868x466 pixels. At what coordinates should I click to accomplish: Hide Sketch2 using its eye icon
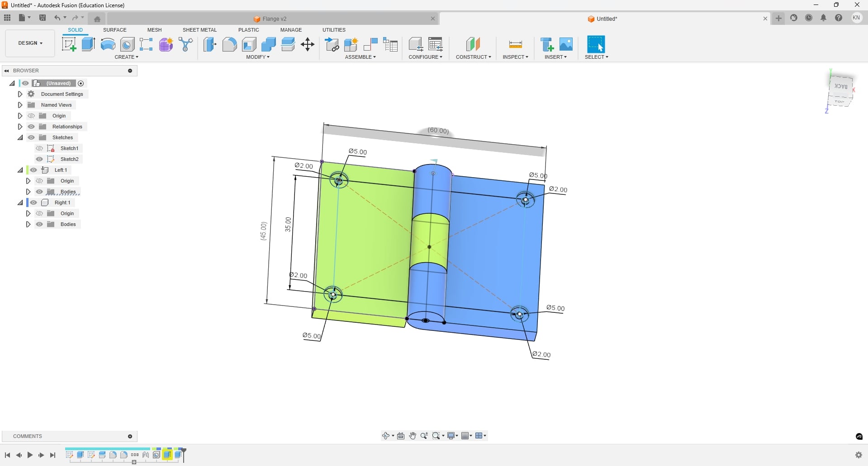click(39, 159)
